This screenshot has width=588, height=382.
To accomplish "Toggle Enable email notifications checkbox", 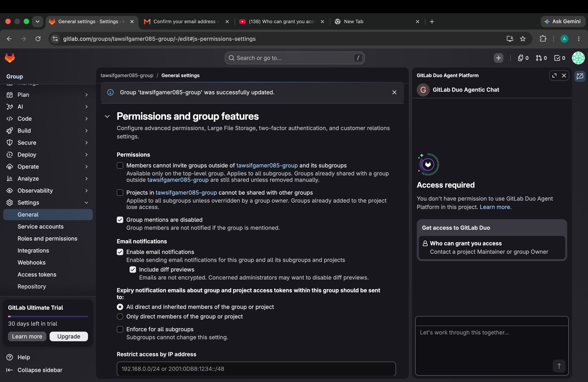I will 120,252.
